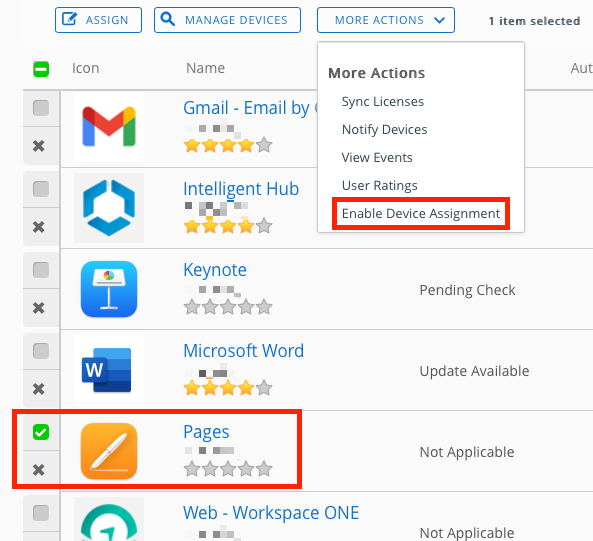
Task: Click the Pages app icon
Action: tap(109, 451)
